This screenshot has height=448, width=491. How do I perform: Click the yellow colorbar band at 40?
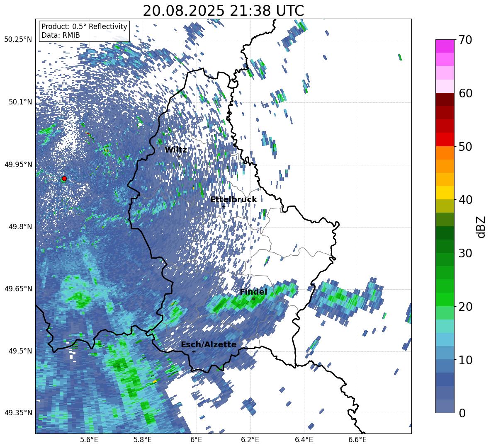point(445,193)
